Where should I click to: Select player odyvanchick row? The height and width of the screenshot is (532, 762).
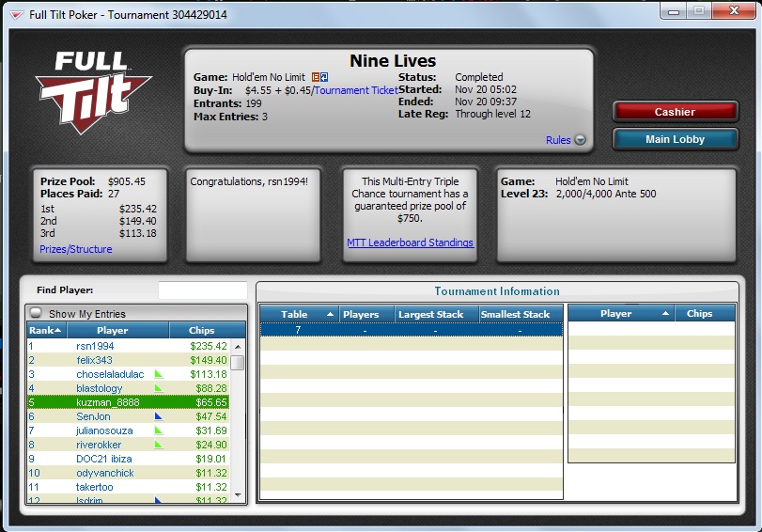coord(129,473)
